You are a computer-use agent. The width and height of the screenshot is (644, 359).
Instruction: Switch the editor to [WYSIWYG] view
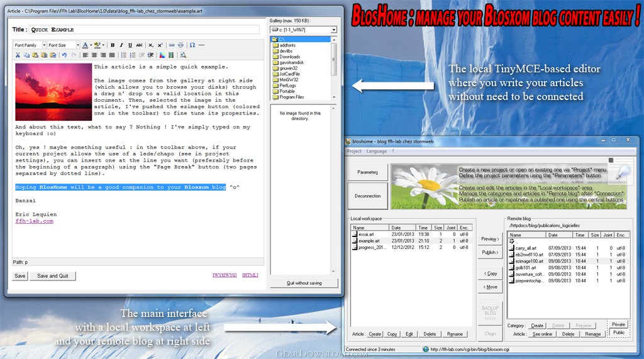coord(225,275)
